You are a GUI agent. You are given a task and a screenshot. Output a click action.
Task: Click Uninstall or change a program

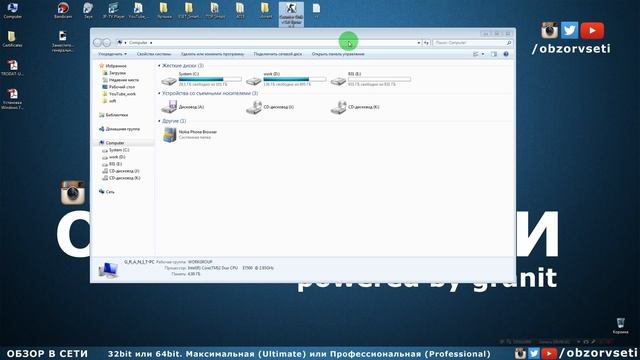212,54
